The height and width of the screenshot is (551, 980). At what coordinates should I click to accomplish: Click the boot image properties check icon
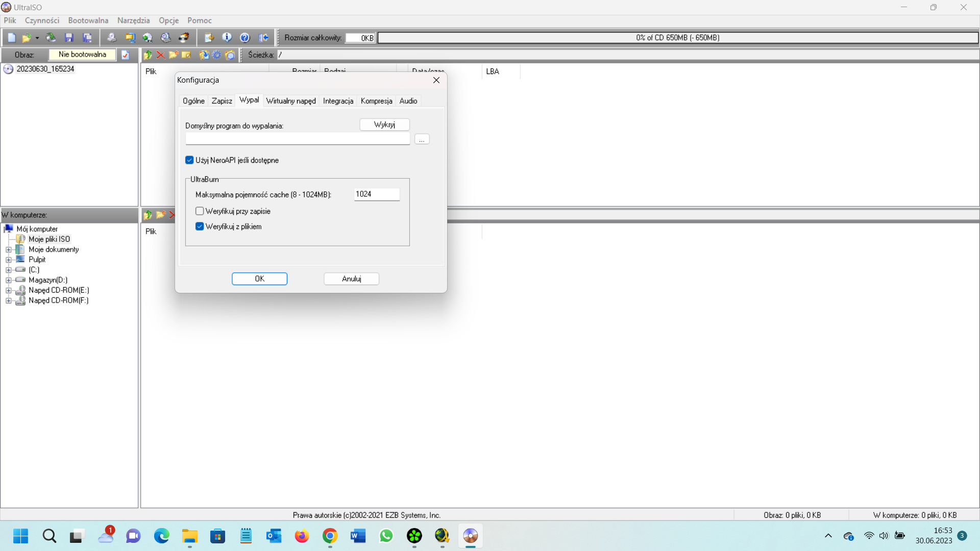click(126, 55)
